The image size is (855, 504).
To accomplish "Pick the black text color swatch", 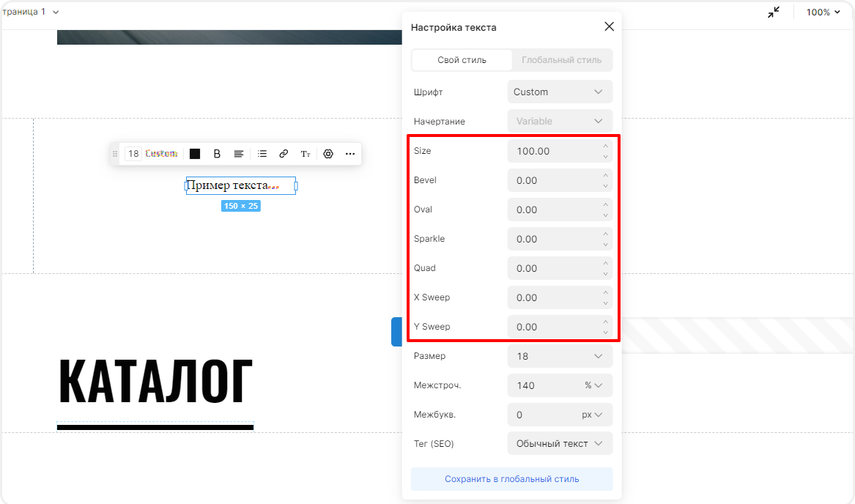I will tap(195, 154).
